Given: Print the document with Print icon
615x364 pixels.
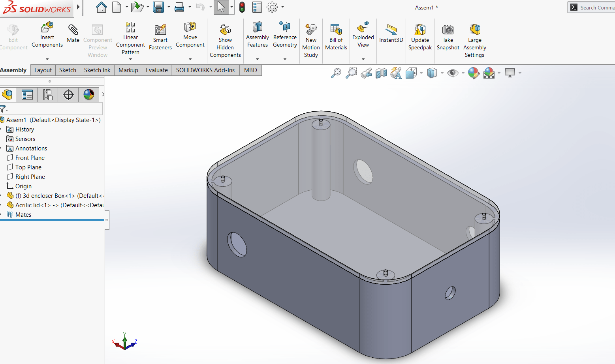Looking at the screenshot, I should 179,7.
